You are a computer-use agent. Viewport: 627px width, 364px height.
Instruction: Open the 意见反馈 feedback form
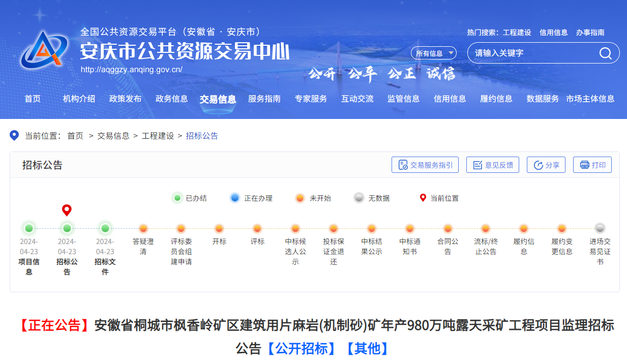pos(492,165)
